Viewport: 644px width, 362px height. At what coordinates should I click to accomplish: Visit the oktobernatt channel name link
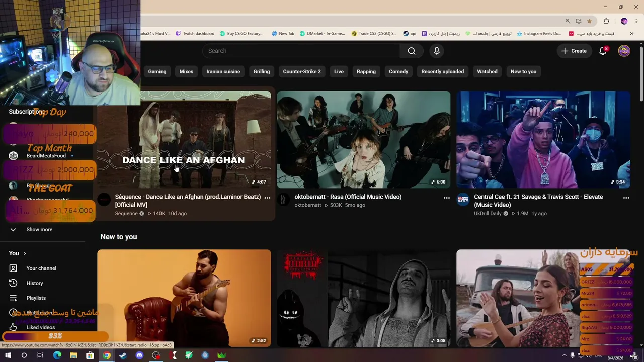pos(308,205)
